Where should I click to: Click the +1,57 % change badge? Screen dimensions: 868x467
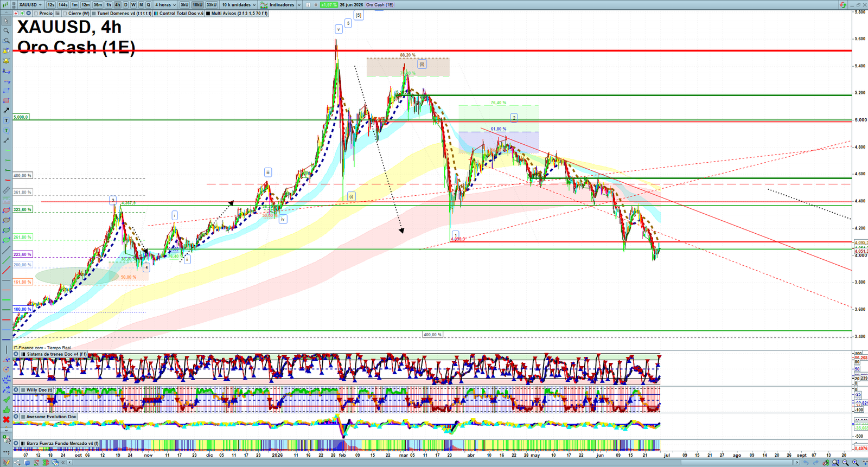click(328, 5)
